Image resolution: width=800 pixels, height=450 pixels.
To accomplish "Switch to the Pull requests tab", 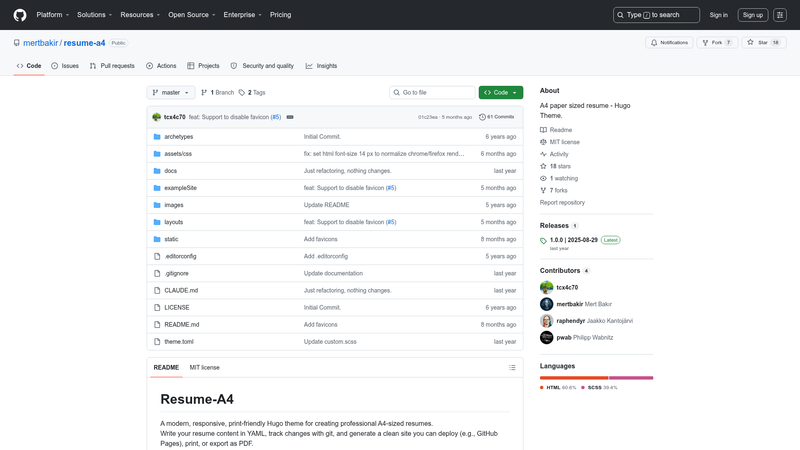I will (x=112, y=66).
